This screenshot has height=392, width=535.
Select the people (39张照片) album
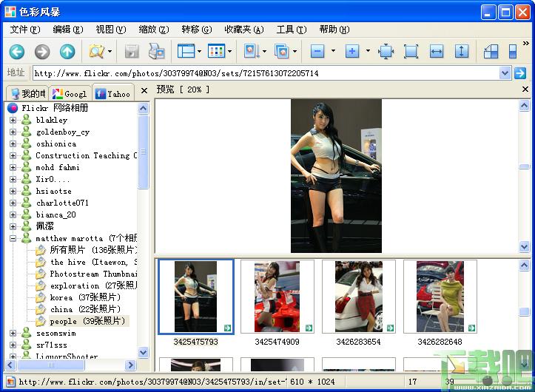tap(87, 322)
